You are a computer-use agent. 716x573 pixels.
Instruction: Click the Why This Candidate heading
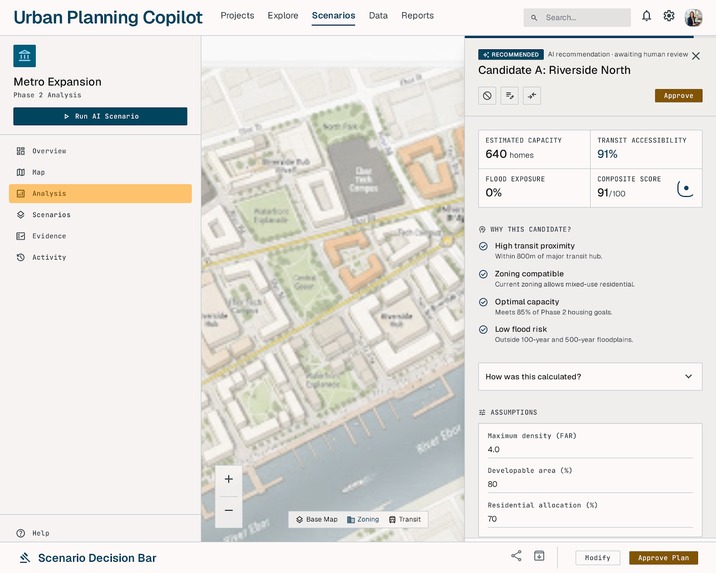(530, 229)
